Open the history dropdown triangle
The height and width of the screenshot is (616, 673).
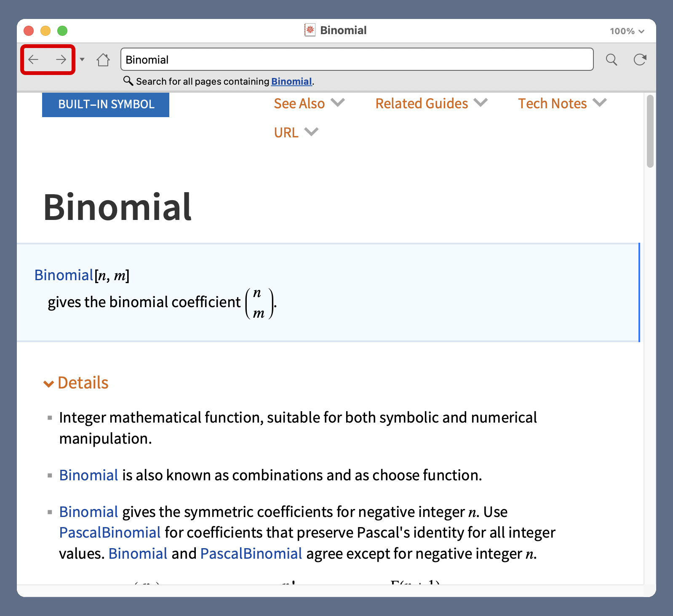[x=82, y=59]
